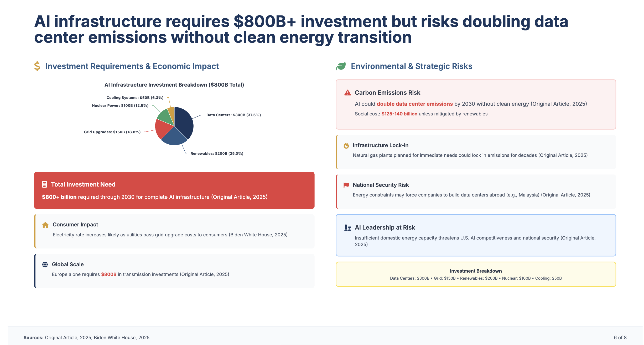Click the red 'double data center emissions' text

415,104
